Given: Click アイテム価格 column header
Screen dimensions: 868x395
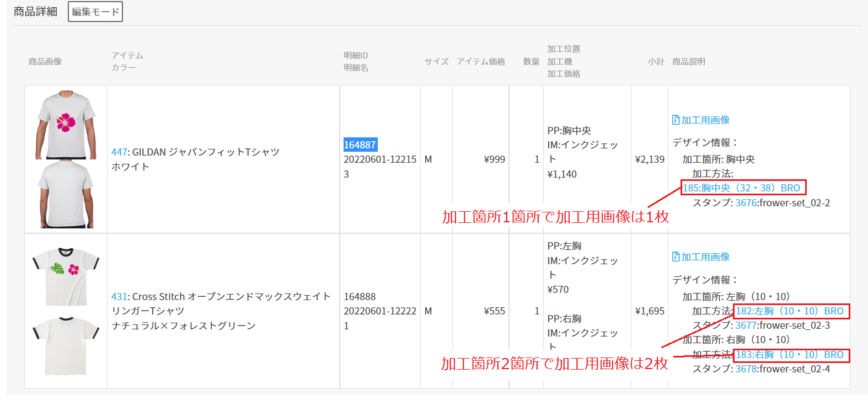Looking at the screenshot, I should (481, 61).
